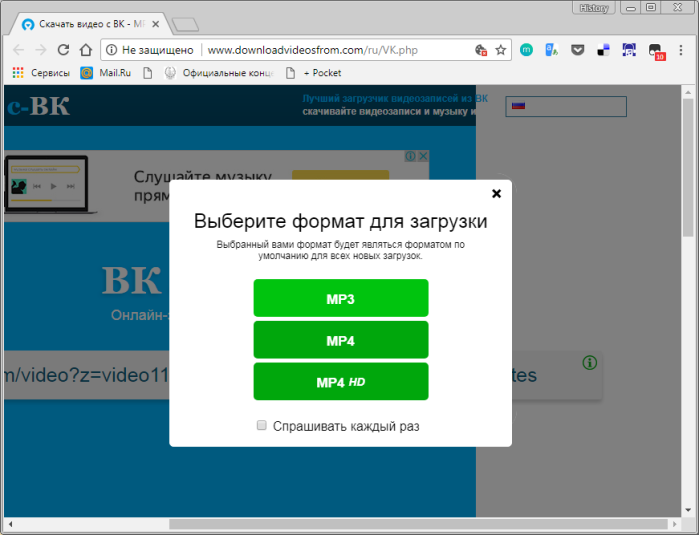Open the Delicious bookmarks extension icon
Image resolution: width=699 pixels, height=535 pixels.
point(603,50)
